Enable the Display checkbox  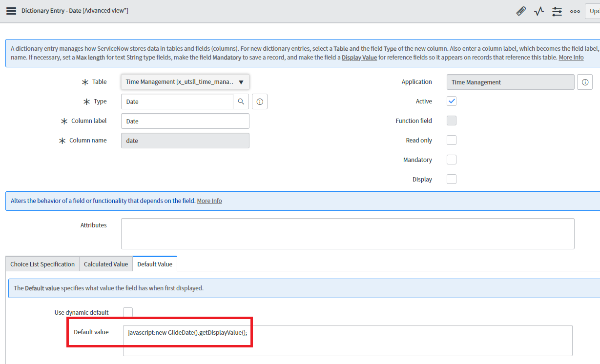click(x=451, y=179)
